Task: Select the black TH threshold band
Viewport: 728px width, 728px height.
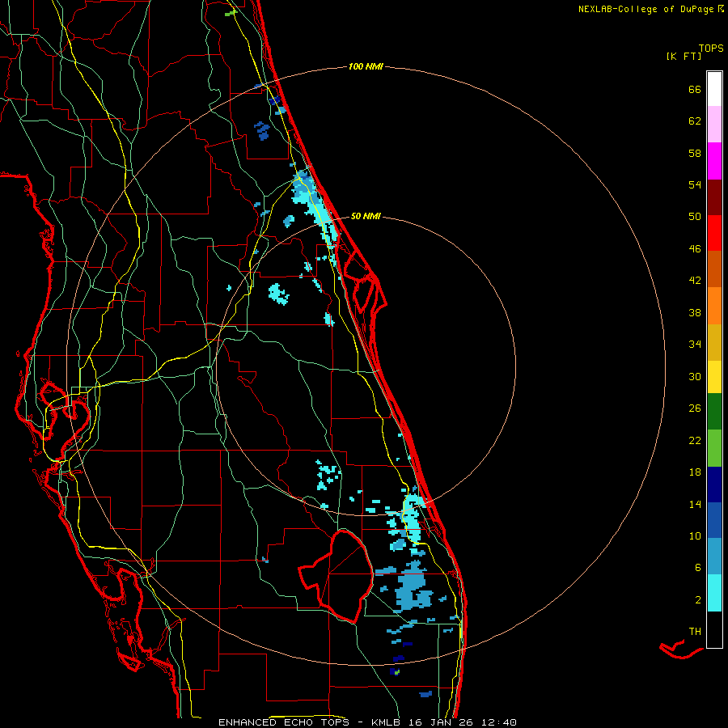Action: click(714, 629)
